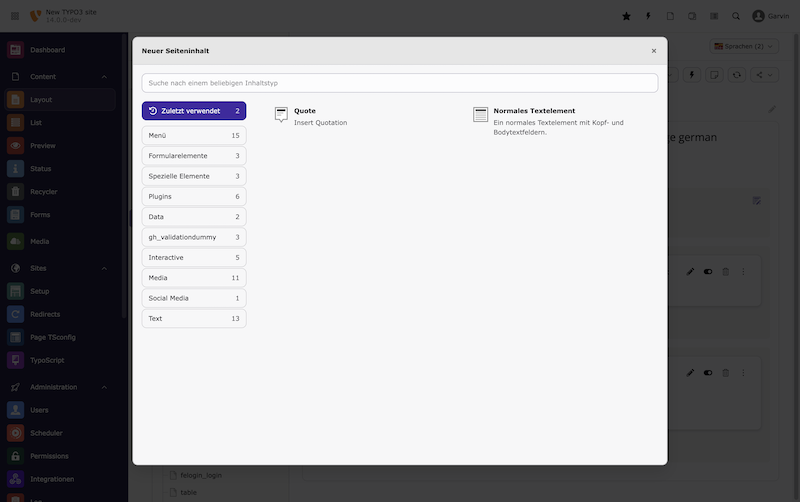Click the module menu grid icon at top-left
Image resolution: width=800 pixels, height=502 pixels.
15,16
